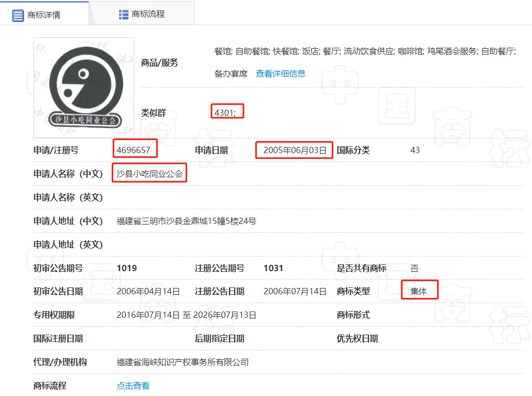Click international class value 43

coord(415,150)
